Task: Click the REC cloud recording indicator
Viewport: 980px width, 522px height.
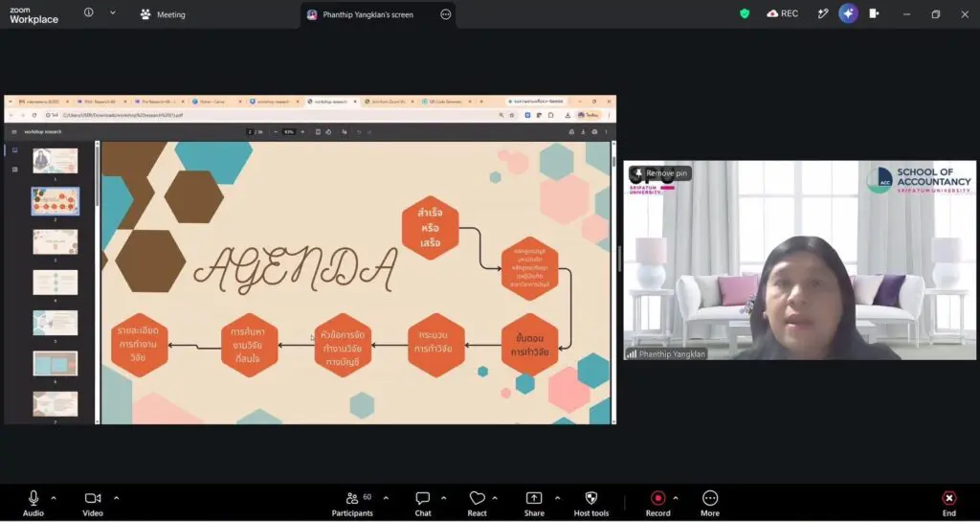Action: click(x=783, y=13)
